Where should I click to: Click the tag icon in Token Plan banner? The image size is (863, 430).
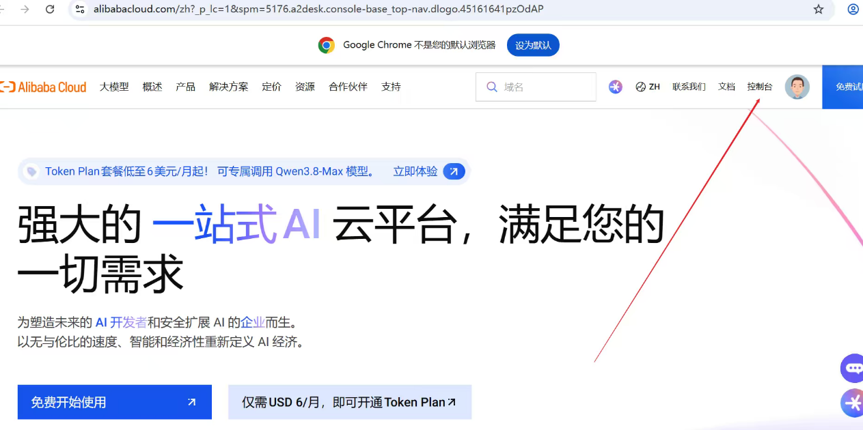(32, 172)
